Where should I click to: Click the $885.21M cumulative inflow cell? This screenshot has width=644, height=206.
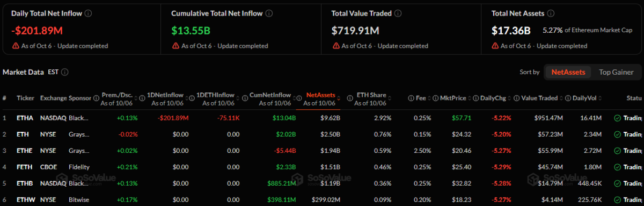[282, 183]
